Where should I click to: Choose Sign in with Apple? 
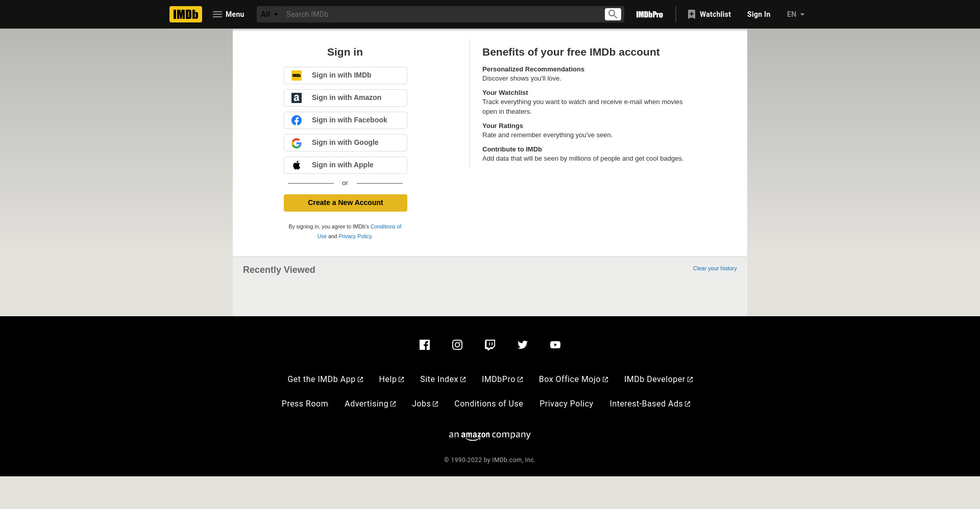[x=346, y=165]
